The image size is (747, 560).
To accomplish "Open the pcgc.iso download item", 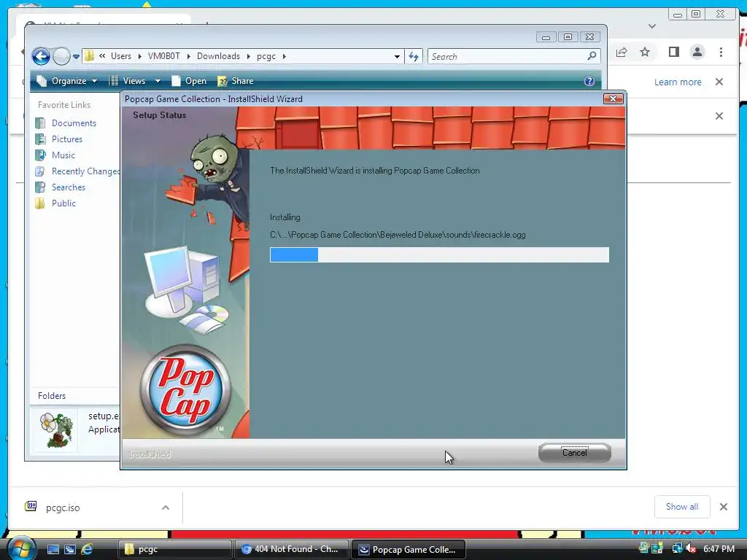I will click(x=63, y=507).
